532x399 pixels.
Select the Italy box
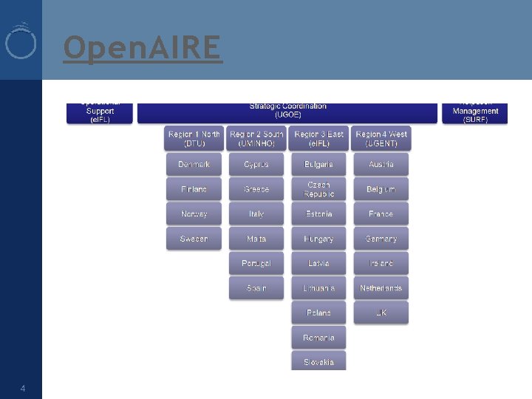pos(256,214)
